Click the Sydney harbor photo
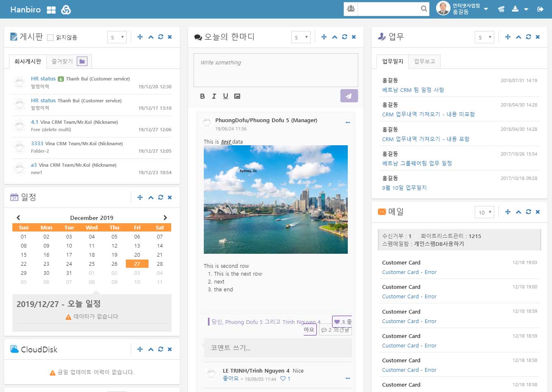The width and height of the screenshot is (552, 392). [276, 199]
